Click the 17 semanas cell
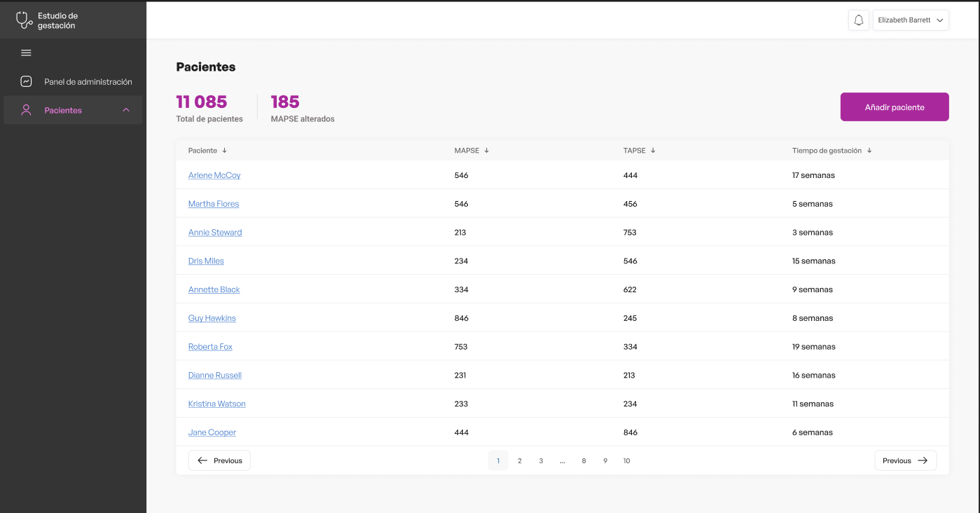980x513 pixels. [813, 175]
